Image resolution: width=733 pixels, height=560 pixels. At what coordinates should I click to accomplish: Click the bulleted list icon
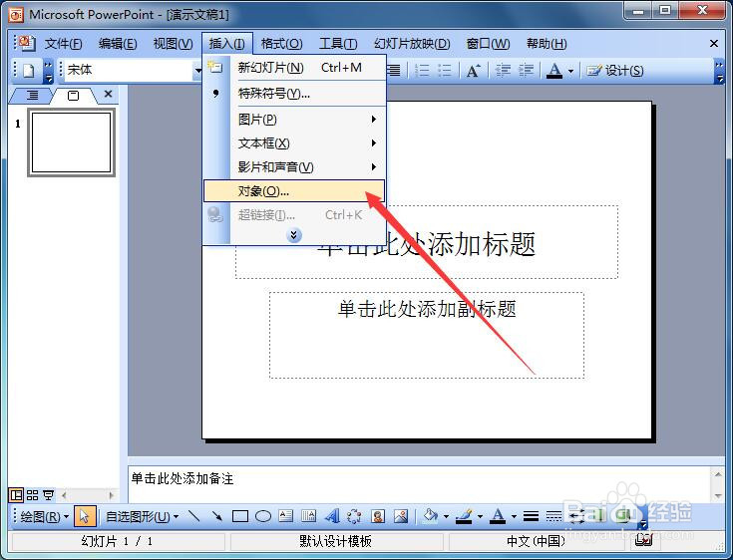(x=444, y=71)
